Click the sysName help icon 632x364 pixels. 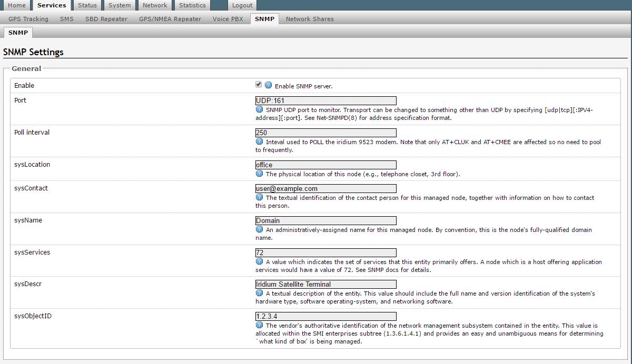259,229
